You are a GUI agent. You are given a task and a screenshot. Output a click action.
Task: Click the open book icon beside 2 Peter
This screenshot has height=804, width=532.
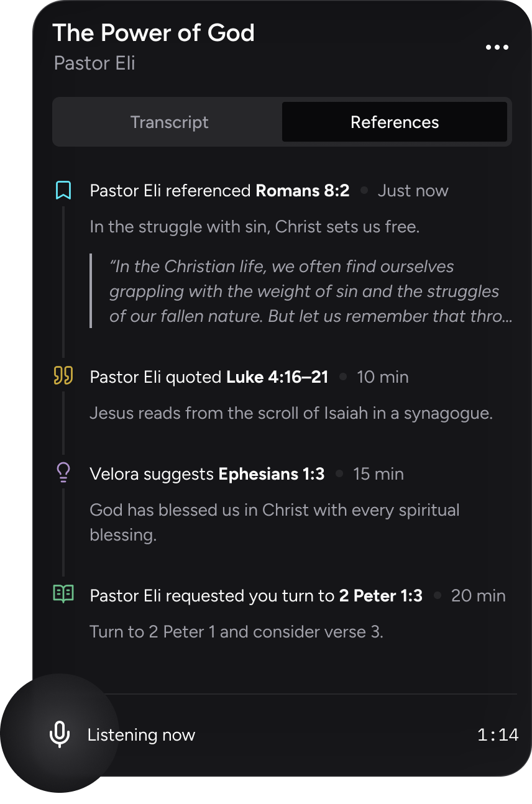pos(63,594)
